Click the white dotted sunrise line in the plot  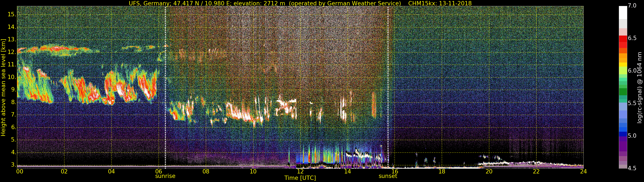click(x=166, y=87)
